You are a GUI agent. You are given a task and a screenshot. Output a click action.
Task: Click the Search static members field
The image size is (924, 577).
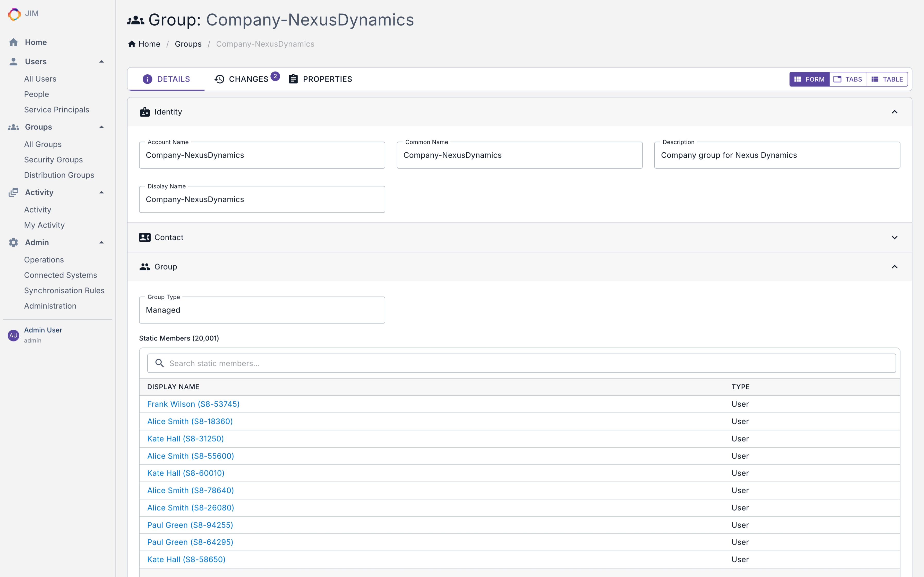(521, 363)
